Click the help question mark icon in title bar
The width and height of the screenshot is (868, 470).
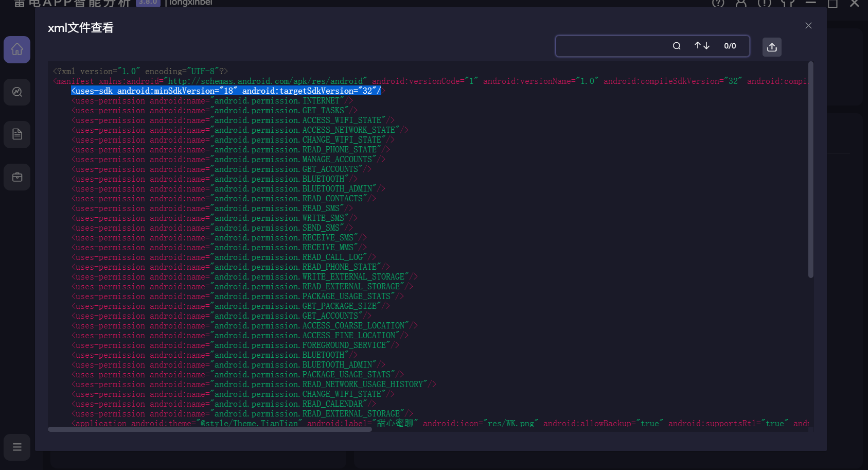tap(718, 4)
